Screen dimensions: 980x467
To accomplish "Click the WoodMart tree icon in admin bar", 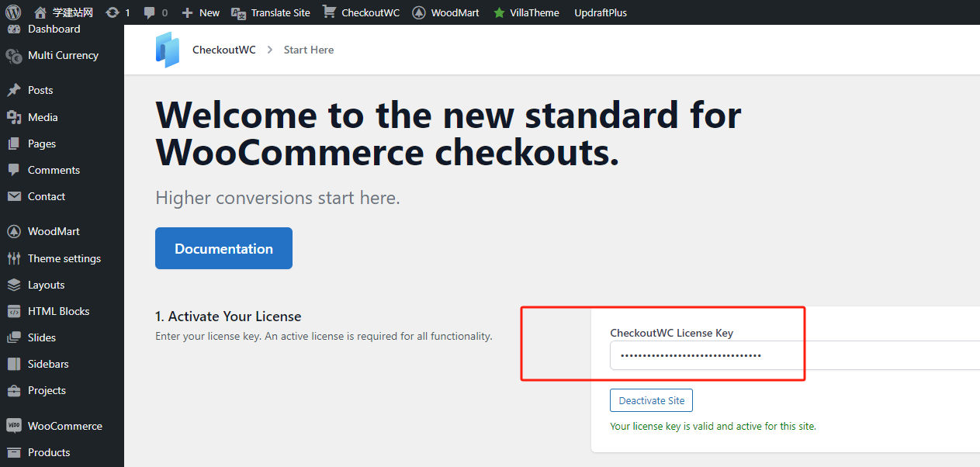I will point(419,12).
